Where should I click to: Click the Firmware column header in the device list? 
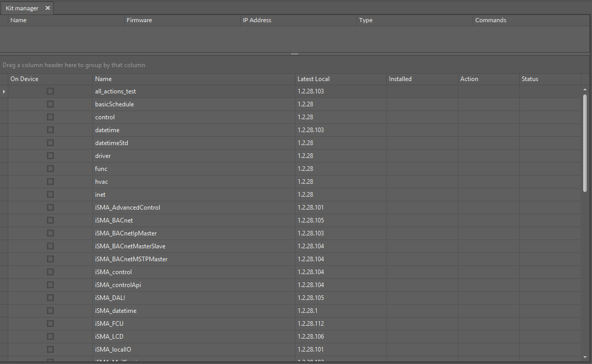[x=139, y=20]
